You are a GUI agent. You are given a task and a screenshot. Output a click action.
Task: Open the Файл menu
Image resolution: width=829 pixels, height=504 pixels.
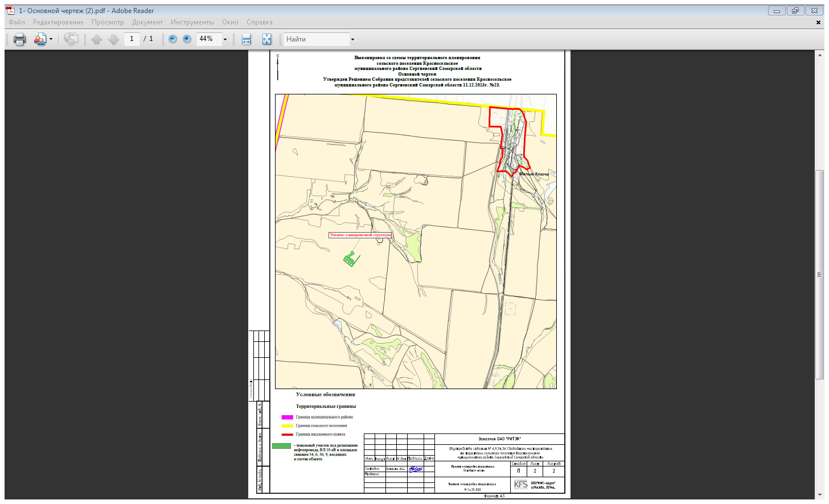pos(17,22)
